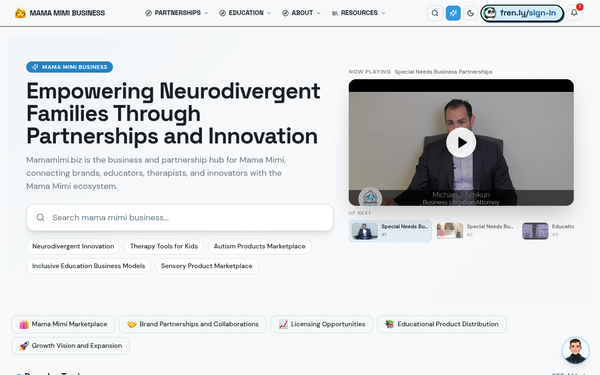Click the handshake icon on Brand Partnerships chip
Image resolution: width=600 pixels, height=375 pixels.
coord(132,324)
